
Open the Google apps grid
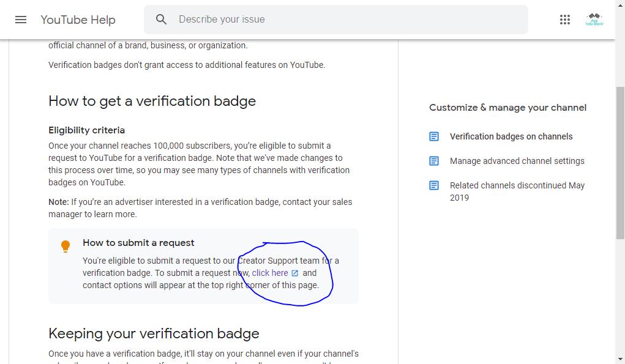point(565,20)
